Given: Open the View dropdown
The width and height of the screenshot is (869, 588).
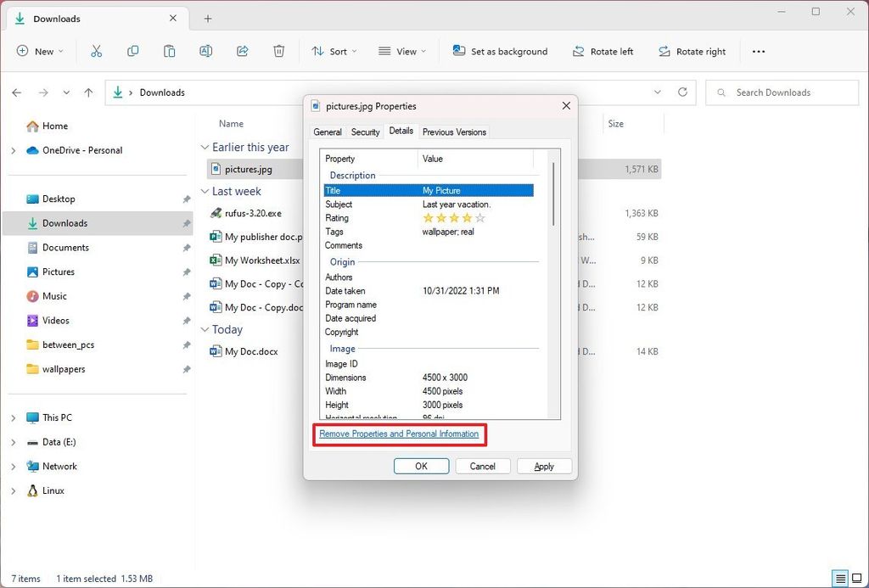Looking at the screenshot, I should click(x=401, y=51).
